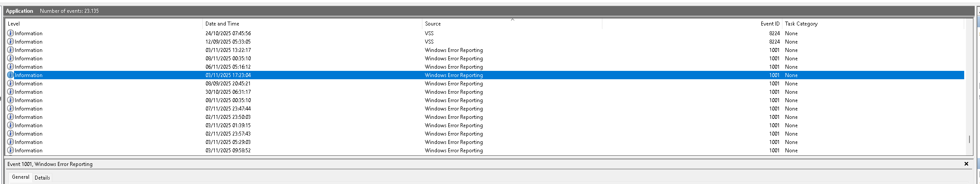Click Task Category None in the 08/09/2025 20:45:21 row

pos(791,84)
